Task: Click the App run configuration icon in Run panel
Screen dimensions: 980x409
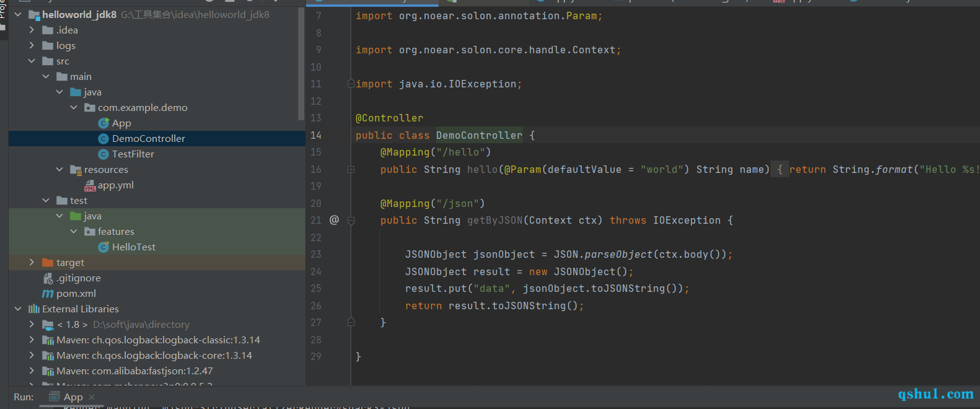Action: (x=55, y=397)
